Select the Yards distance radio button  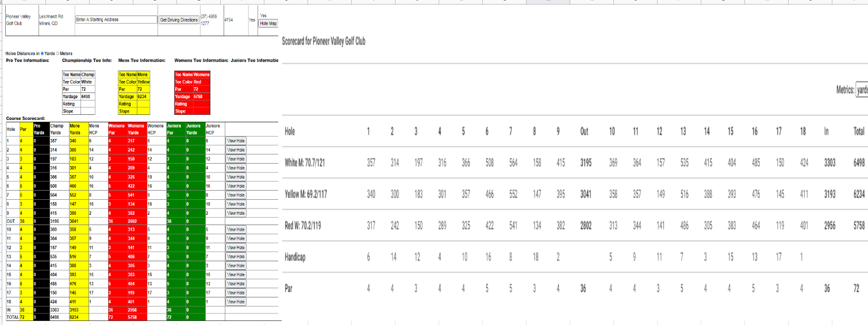click(42, 53)
